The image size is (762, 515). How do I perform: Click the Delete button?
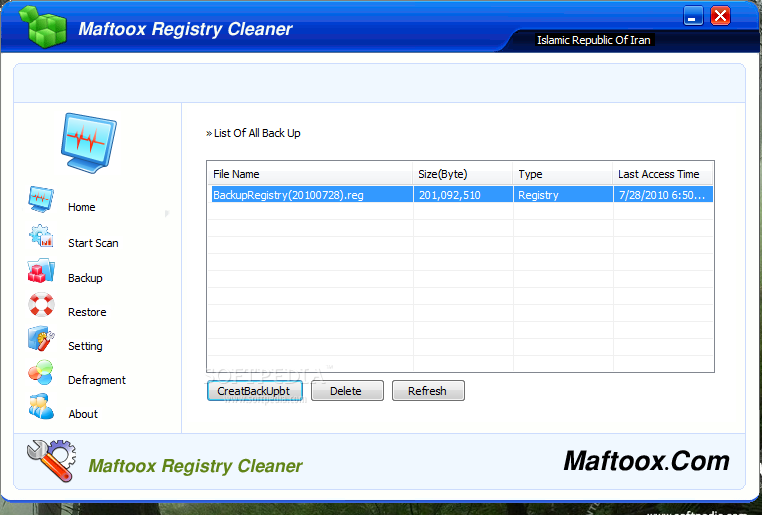(x=347, y=391)
